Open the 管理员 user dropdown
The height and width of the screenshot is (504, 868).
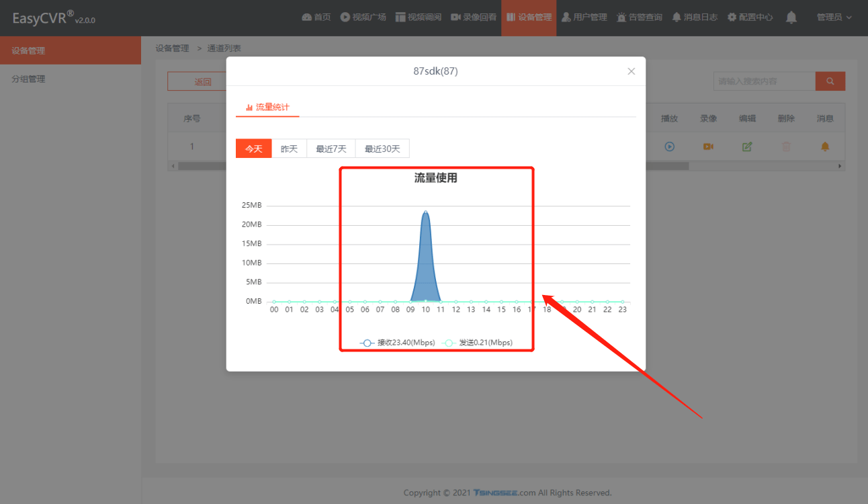click(x=834, y=17)
